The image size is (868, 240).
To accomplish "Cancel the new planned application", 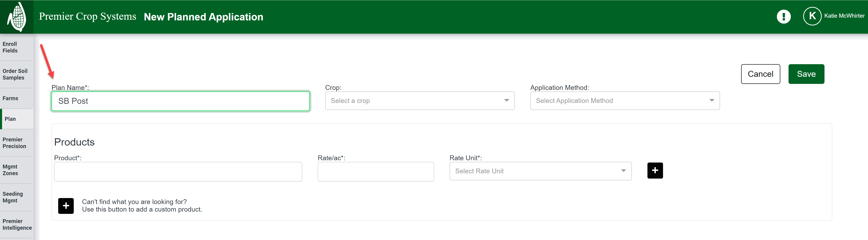I will [x=760, y=74].
